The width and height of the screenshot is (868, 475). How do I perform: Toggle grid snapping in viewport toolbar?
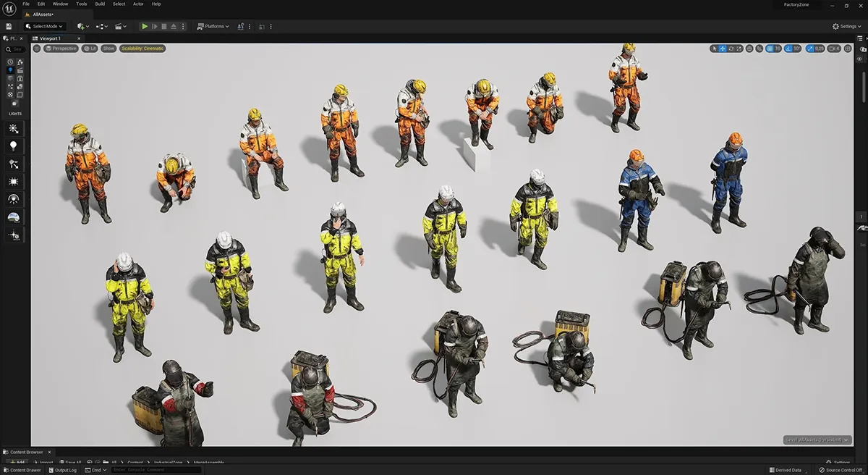[770, 49]
